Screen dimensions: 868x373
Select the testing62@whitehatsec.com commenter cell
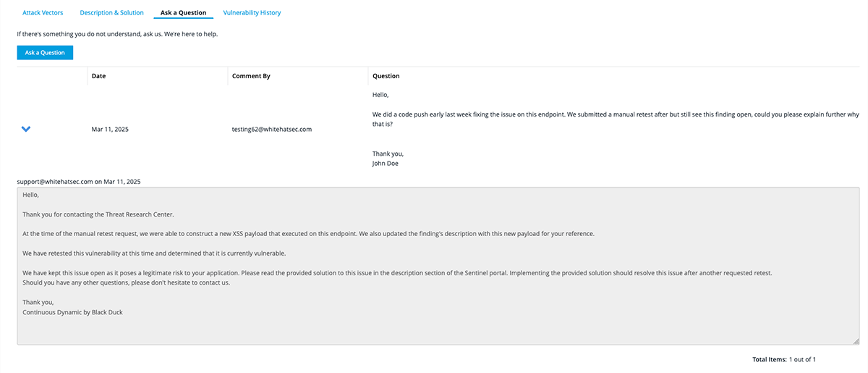click(271, 129)
